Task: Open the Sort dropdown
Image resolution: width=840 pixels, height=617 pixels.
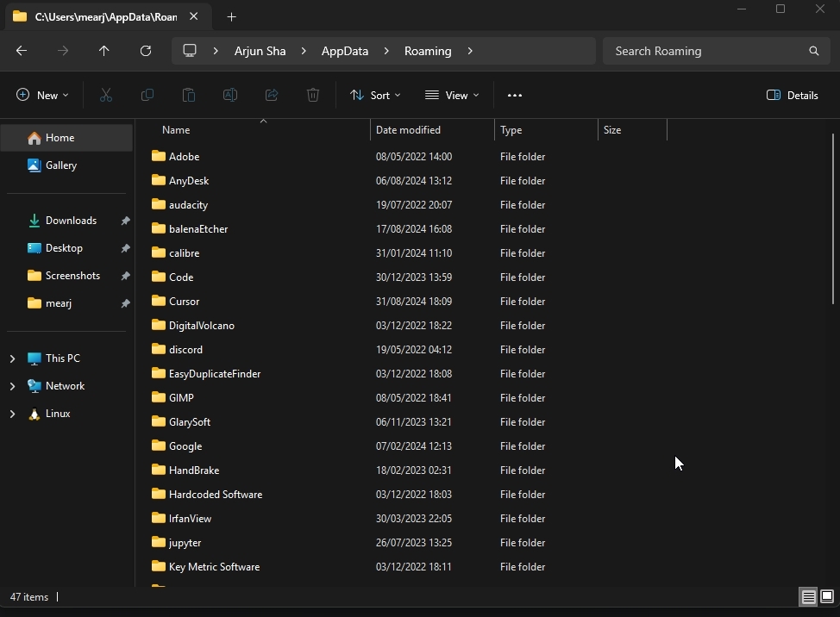Action: coord(374,95)
